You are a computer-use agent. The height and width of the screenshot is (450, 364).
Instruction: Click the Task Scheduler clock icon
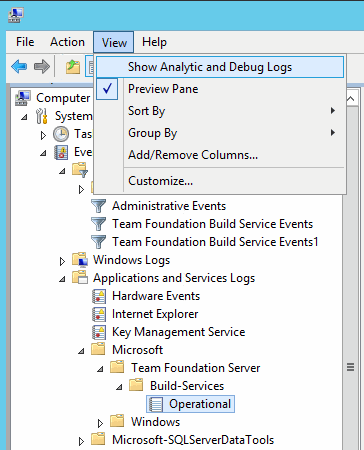[x=61, y=134]
